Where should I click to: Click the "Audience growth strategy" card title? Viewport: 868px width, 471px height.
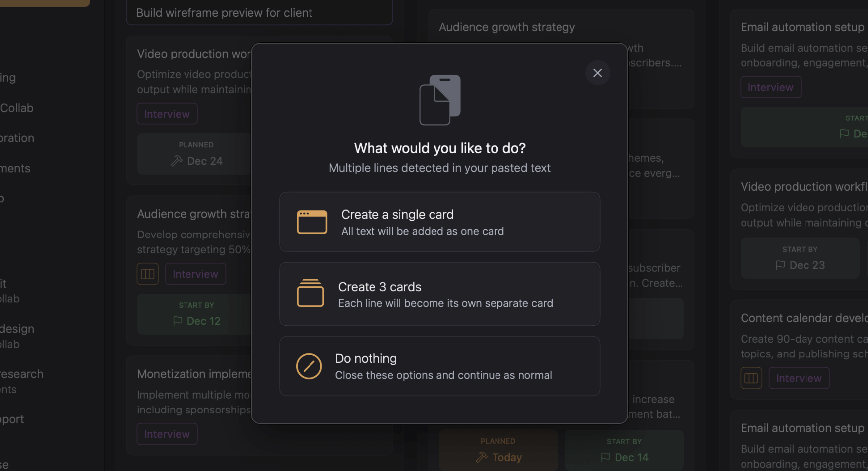tap(506, 27)
